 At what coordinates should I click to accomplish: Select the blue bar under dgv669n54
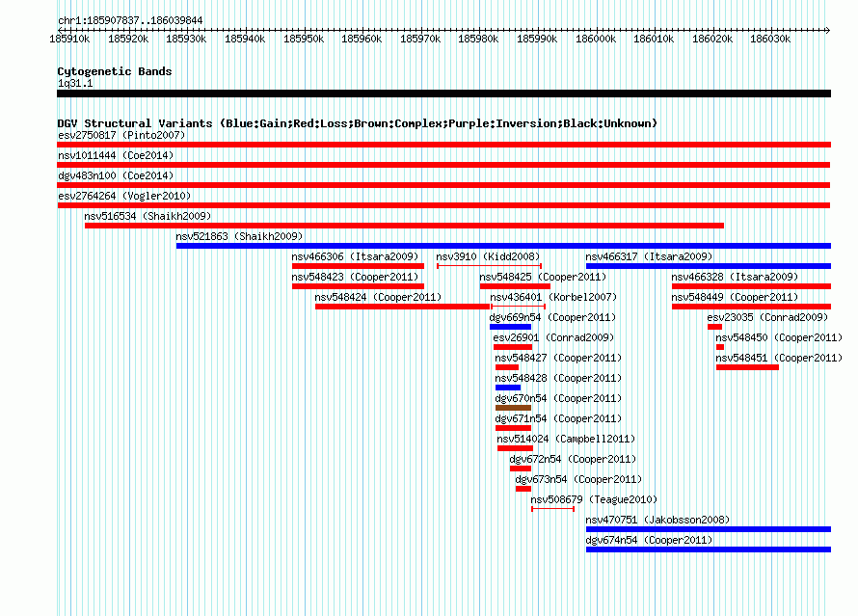click(511, 327)
